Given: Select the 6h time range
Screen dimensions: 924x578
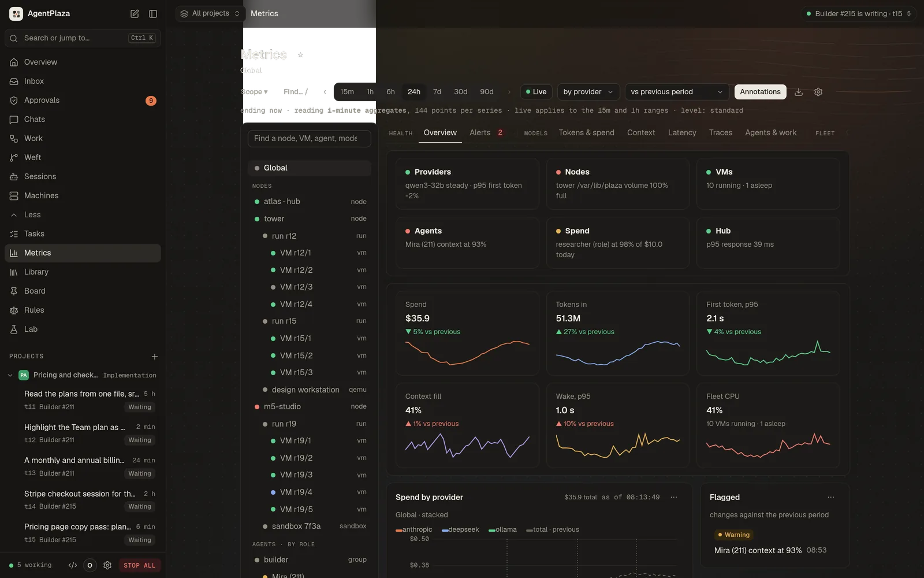Looking at the screenshot, I should click(x=390, y=92).
